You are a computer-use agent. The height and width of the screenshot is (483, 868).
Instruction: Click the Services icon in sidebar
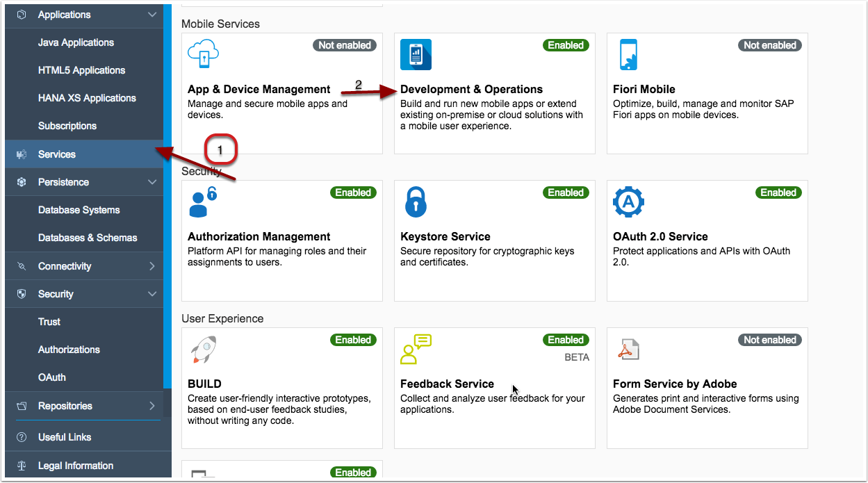[x=22, y=154]
